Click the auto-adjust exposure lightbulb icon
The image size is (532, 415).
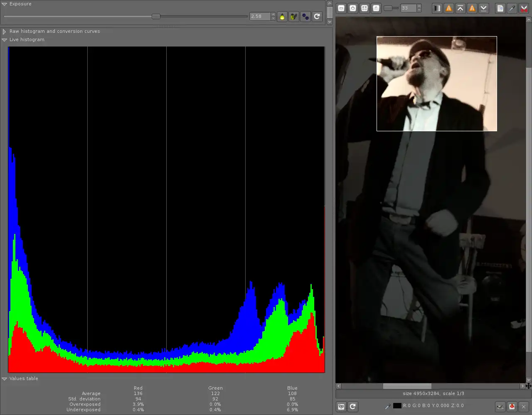282,17
